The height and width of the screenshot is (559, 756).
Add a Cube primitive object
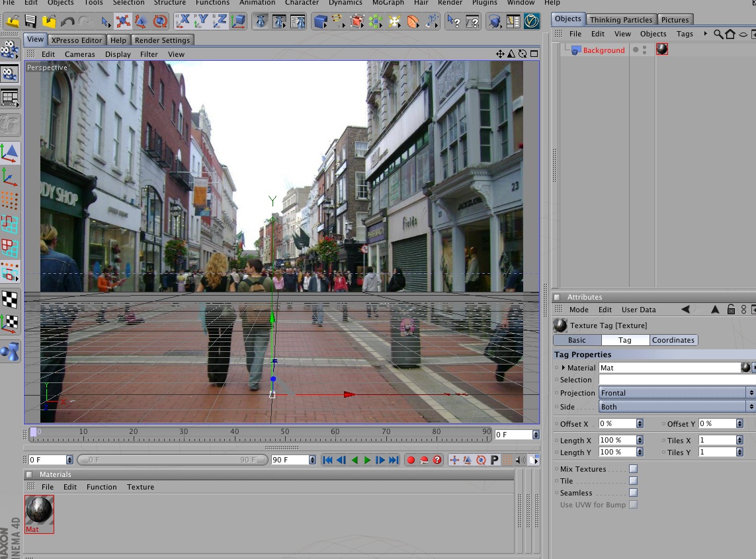click(x=321, y=22)
